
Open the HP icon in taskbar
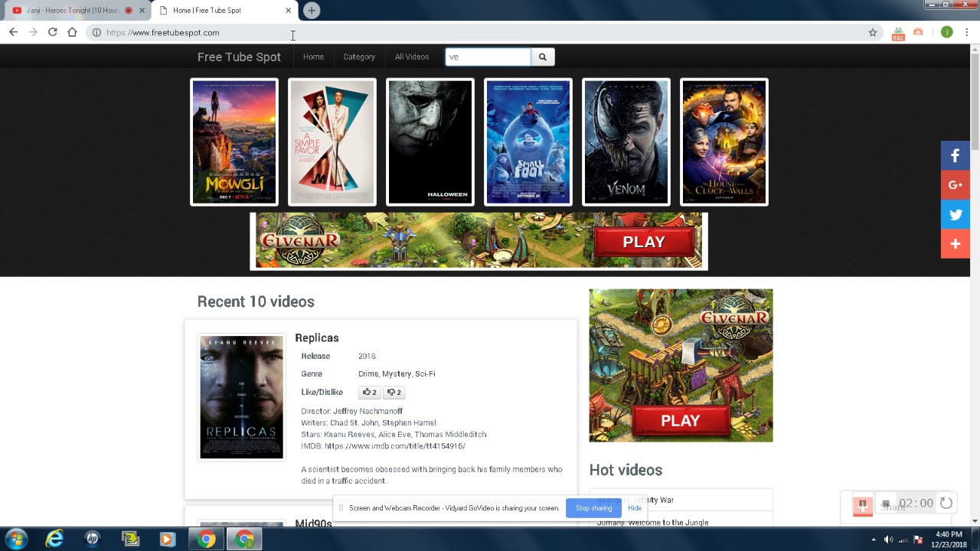click(93, 539)
